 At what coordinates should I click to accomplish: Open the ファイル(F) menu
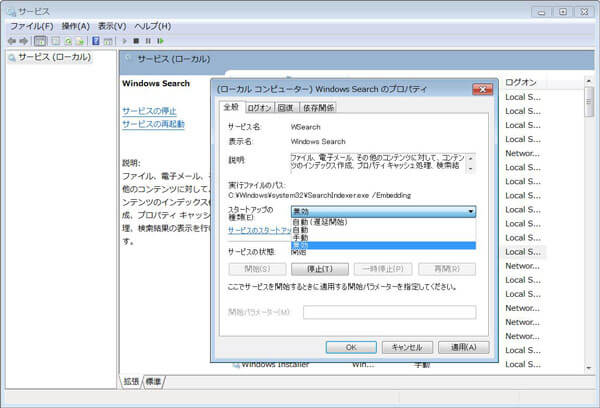pos(31,26)
